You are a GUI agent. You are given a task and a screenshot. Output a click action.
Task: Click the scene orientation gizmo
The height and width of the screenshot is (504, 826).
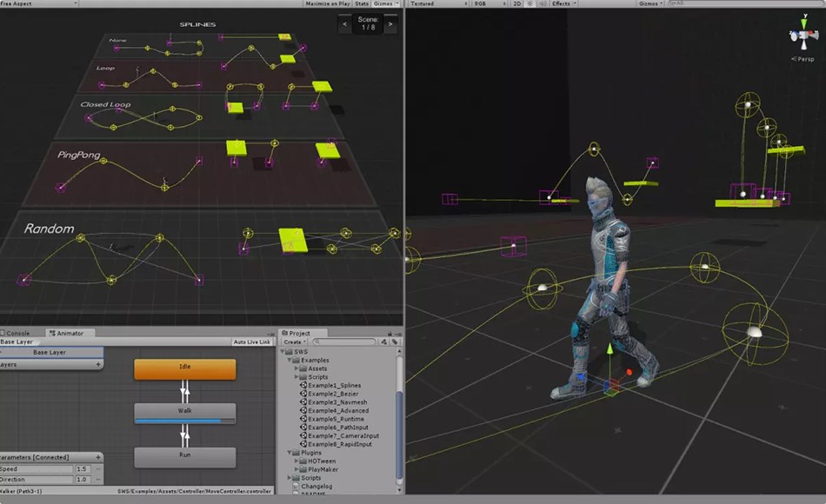[x=802, y=36]
